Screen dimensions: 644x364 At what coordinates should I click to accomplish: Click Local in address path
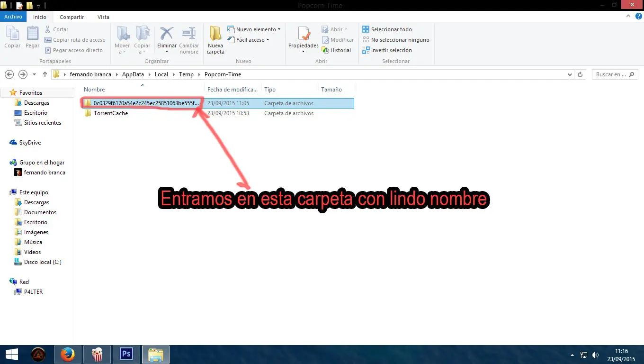161,74
